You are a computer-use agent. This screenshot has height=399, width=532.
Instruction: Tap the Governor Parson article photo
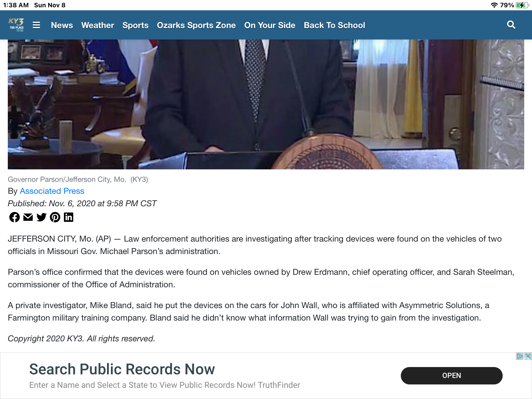click(x=266, y=104)
